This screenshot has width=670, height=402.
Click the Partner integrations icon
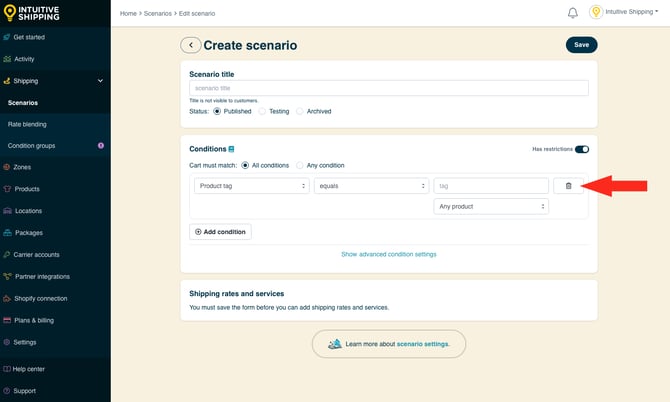pos(7,276)
